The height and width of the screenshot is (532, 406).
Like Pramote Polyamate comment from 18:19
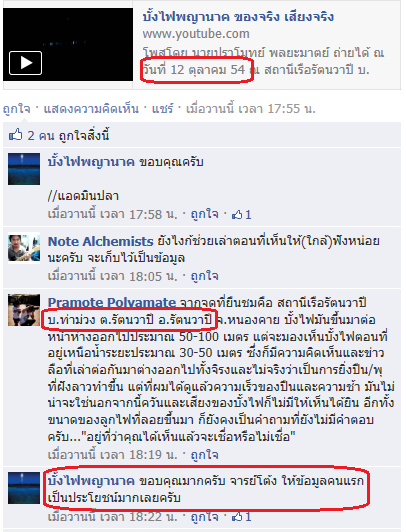[x=204, y=455]
